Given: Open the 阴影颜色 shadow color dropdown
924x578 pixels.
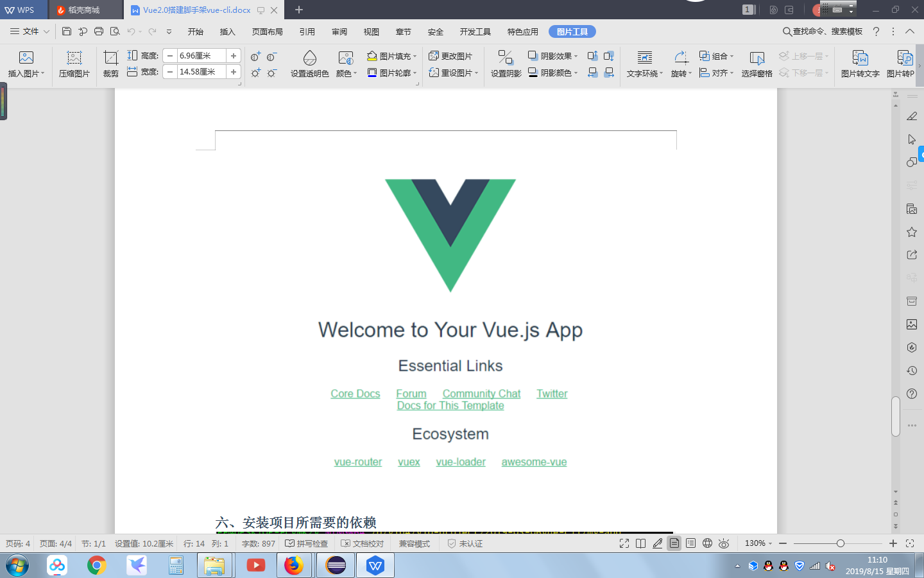Looking at the screenshot, I should (552, 73).
